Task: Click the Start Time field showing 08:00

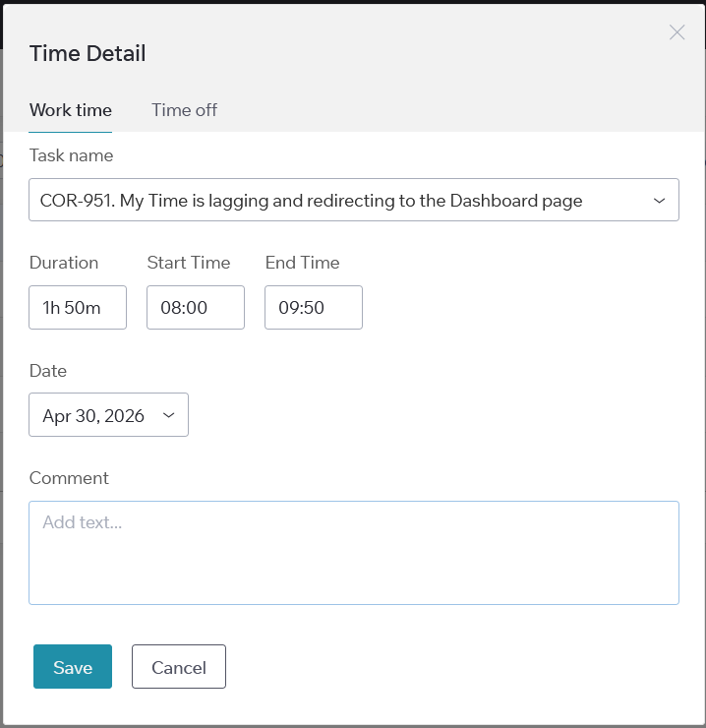Action: point(196,307)
